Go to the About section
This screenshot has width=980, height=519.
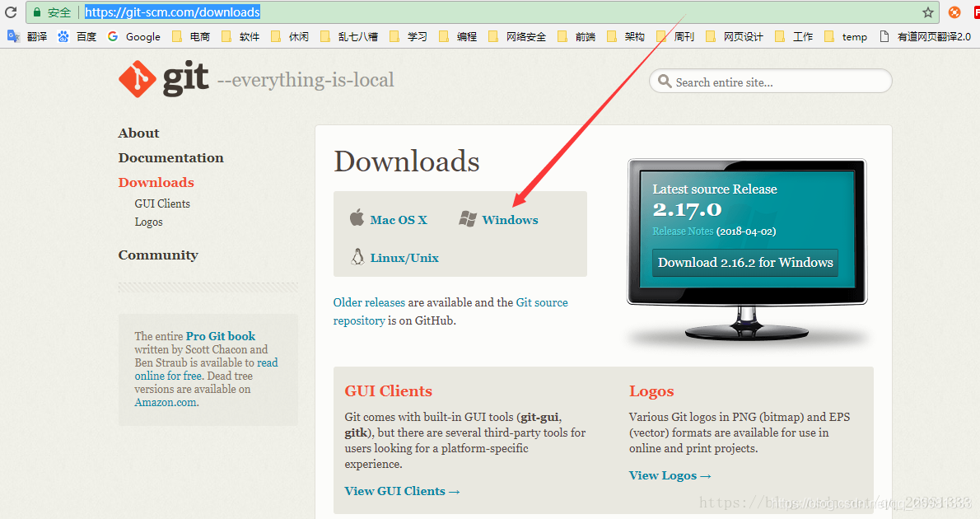point(138,133)
